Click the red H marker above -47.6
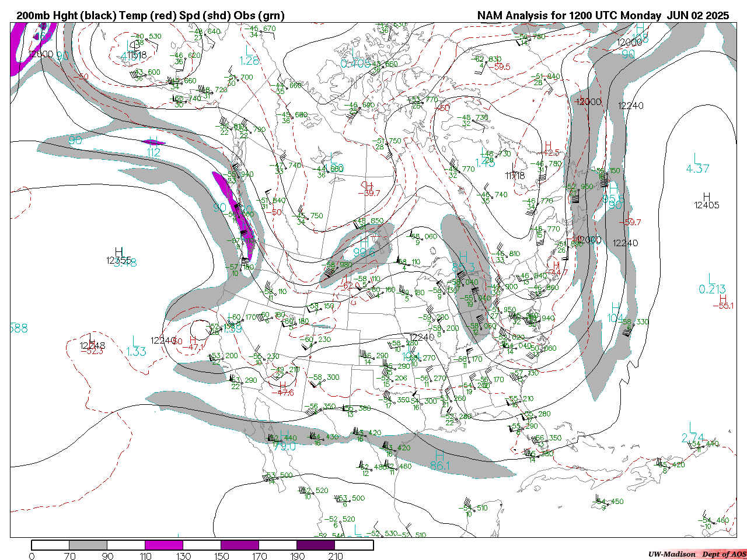The width and height of the screenshot is (747, 560). click(283, 385)
